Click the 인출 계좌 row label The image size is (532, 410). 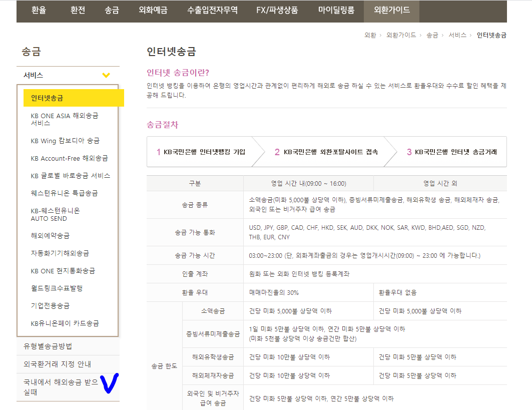click(x=195, y=274)
